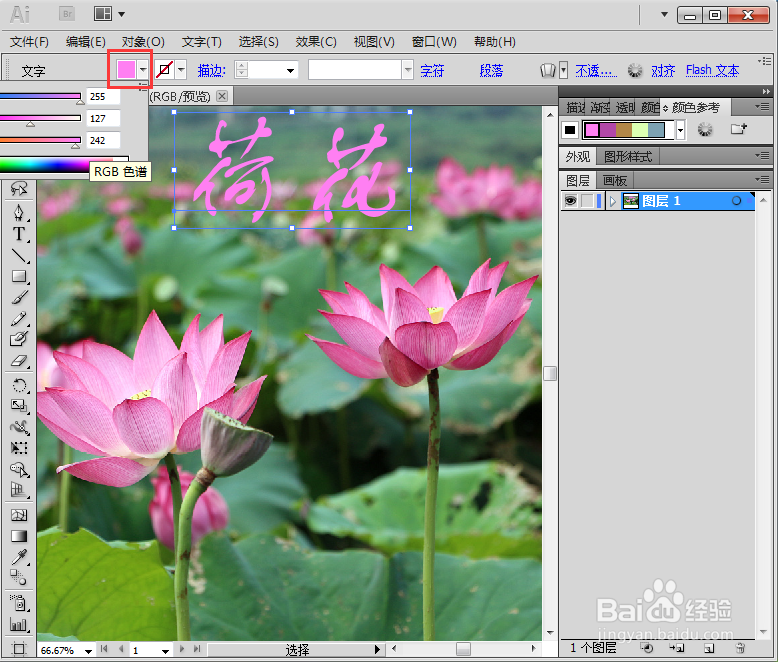
Task: Click the Recolor Artwork wheel in control bar
Action: click(x=635, y=70)
